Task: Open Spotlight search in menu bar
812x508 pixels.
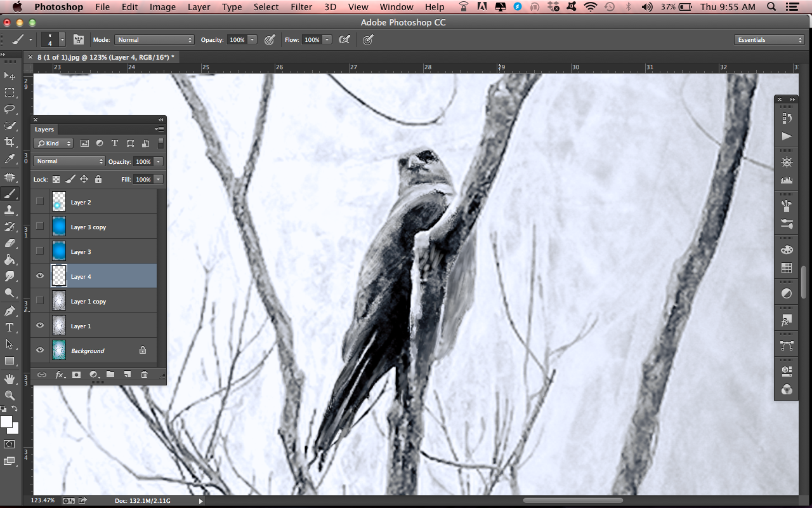Action: (772, 7)
